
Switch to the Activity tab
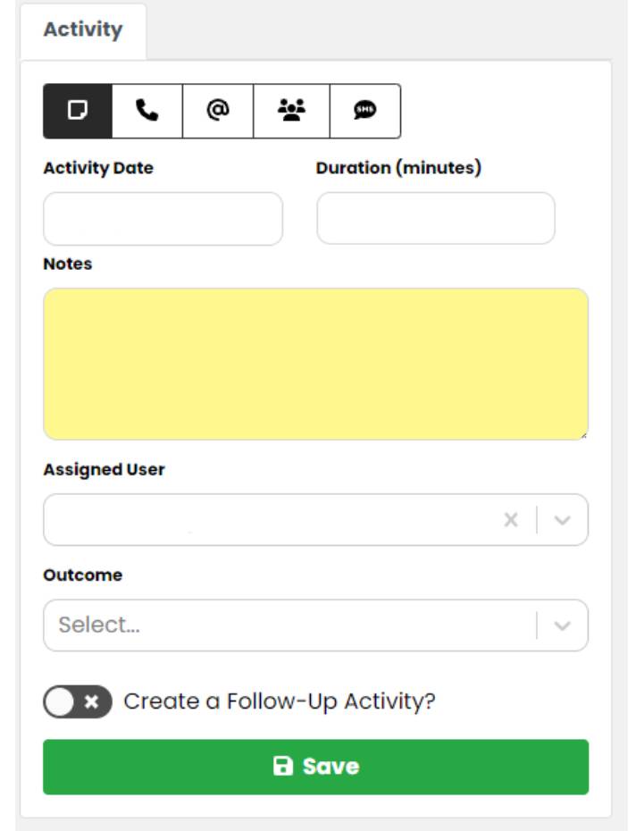tap(83, 29)
